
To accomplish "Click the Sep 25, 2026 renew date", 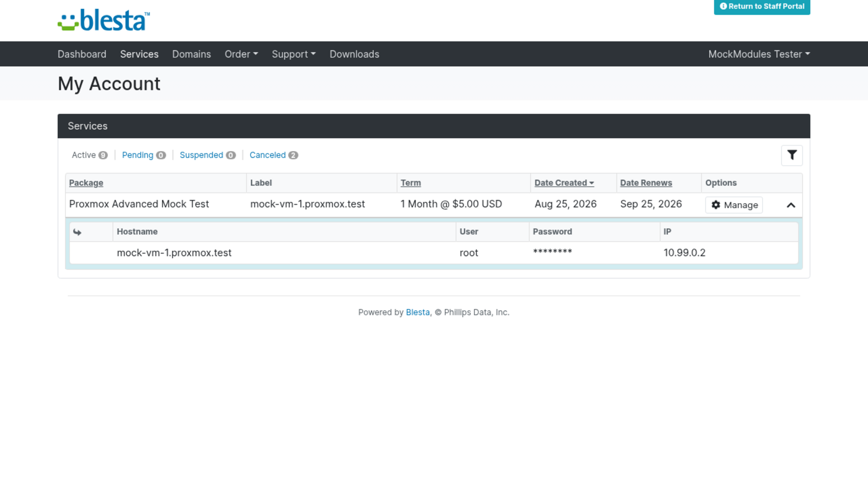I will pyautogui.click(x=651, y=204).
